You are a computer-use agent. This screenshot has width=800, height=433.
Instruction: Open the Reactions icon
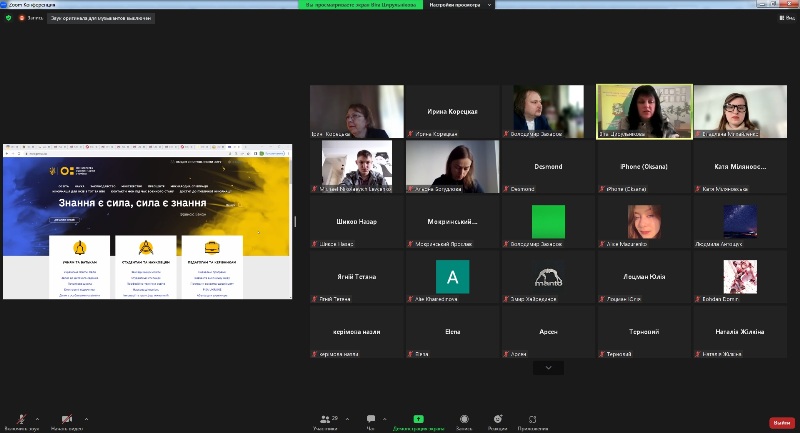pyautogui.click(x=497, y=420)
